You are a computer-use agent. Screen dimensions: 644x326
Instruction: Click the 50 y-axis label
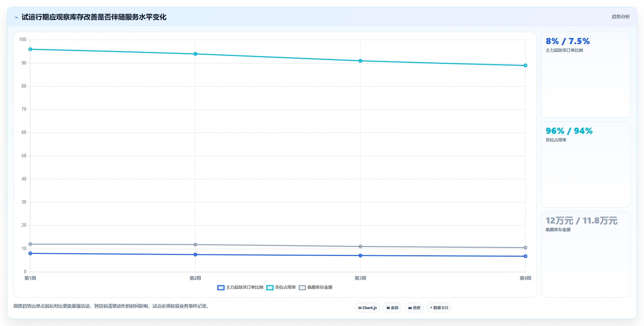tap(24, 156)
